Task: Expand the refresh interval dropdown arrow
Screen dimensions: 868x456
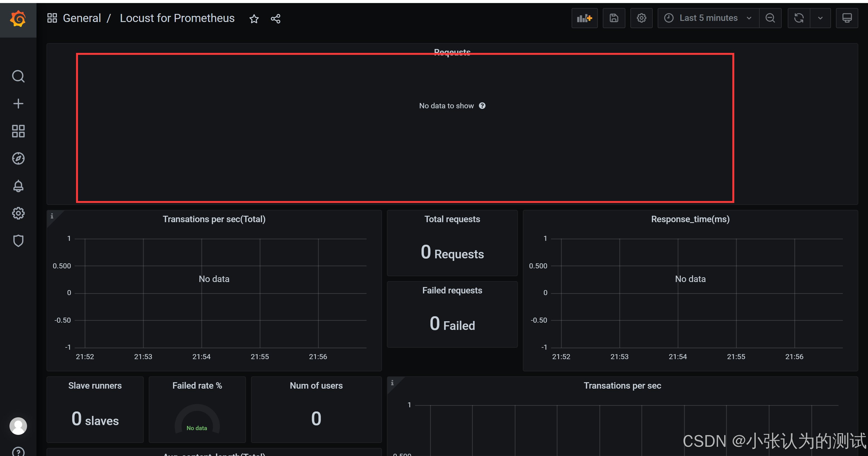Action: pyautogui.click(x=820, y=18)
